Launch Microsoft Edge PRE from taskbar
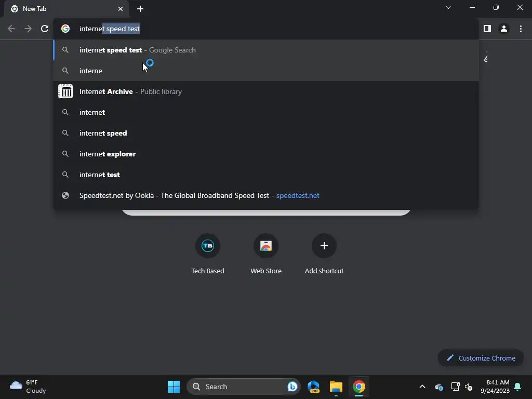This screenshot has width=532, height=399. click(313, 387)
